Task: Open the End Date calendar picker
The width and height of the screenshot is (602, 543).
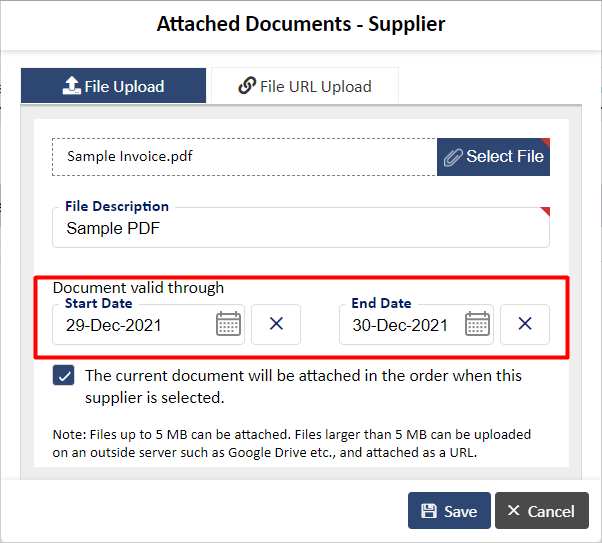Action: pyautogui.click(x=477, y=324)
